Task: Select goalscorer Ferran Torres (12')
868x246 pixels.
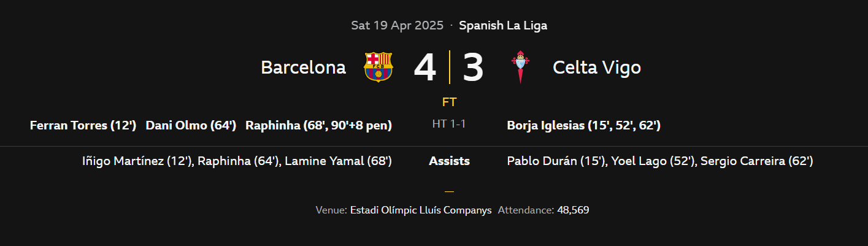Action: pyautogui.click(x=83, y=126)
